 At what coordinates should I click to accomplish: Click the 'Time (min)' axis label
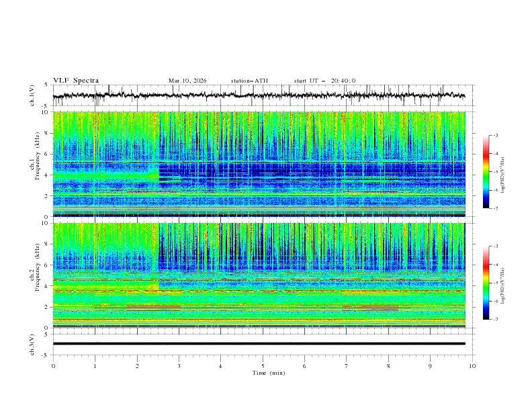(x=269, y=373)
